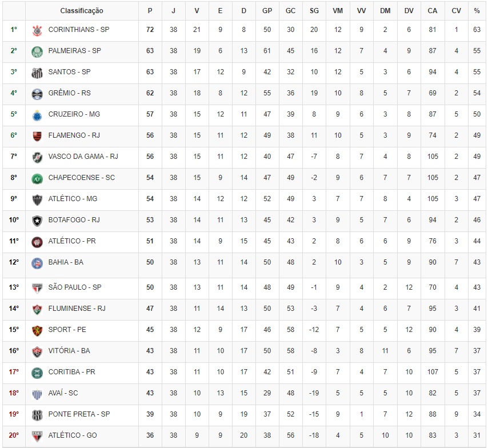
Task: Click the Classificação column header
Action: [x=82, y=11]
